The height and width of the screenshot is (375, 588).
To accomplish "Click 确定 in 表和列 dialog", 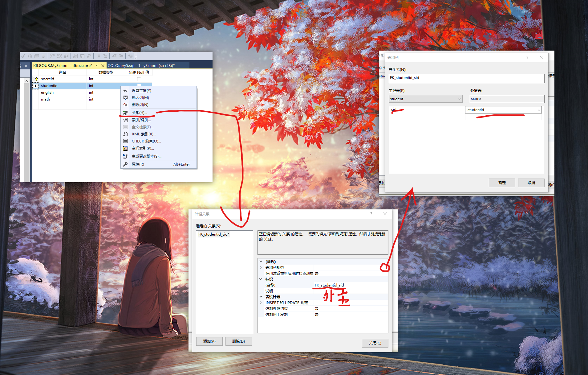I will coord(502,183).
